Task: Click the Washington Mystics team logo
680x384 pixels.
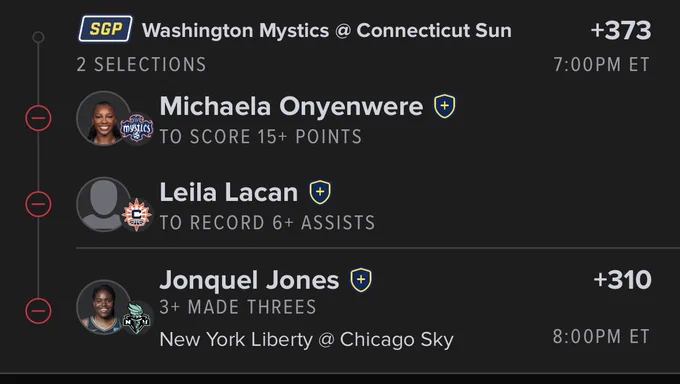Action: click(x=137, y=128)
